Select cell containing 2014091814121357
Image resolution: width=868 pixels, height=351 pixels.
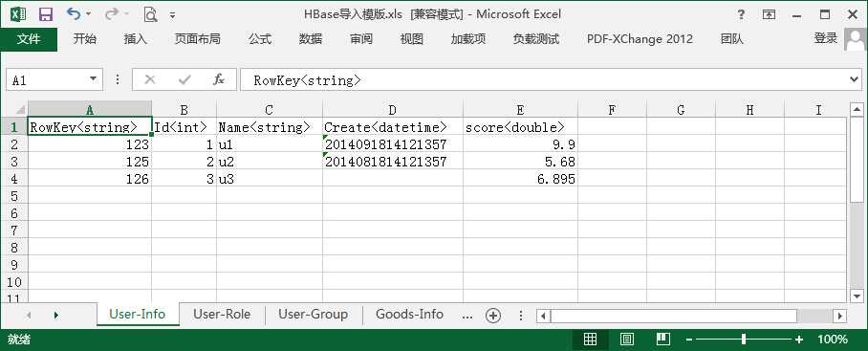point(393,144)
